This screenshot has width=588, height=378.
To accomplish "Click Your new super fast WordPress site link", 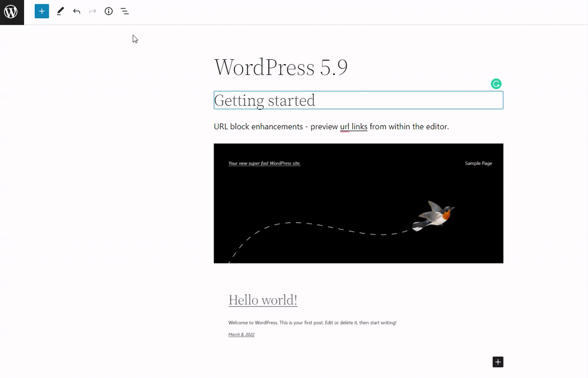I will click(x=264, y=163).
